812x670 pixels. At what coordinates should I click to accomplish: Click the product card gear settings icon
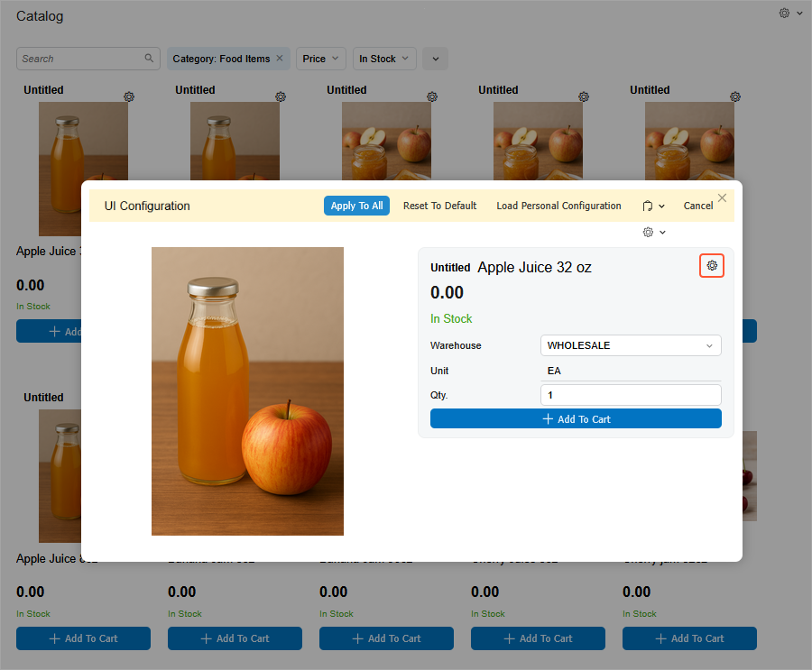pyautogui.click(x=712, y=266)
